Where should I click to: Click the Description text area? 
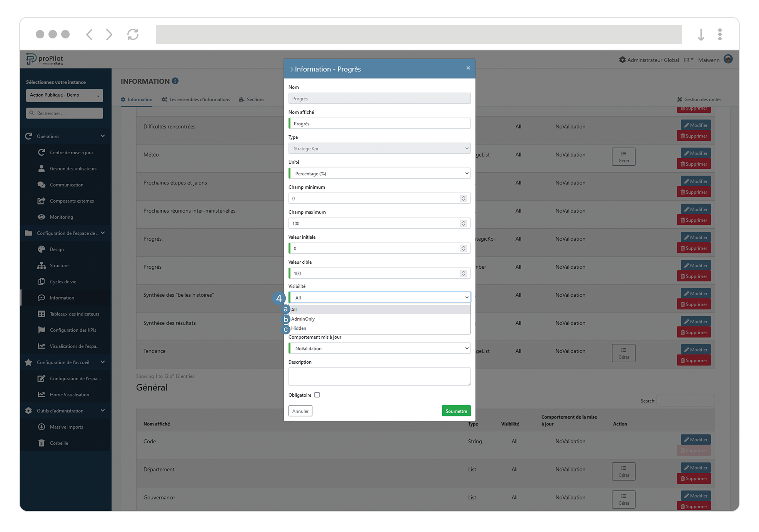pos(379,376)
